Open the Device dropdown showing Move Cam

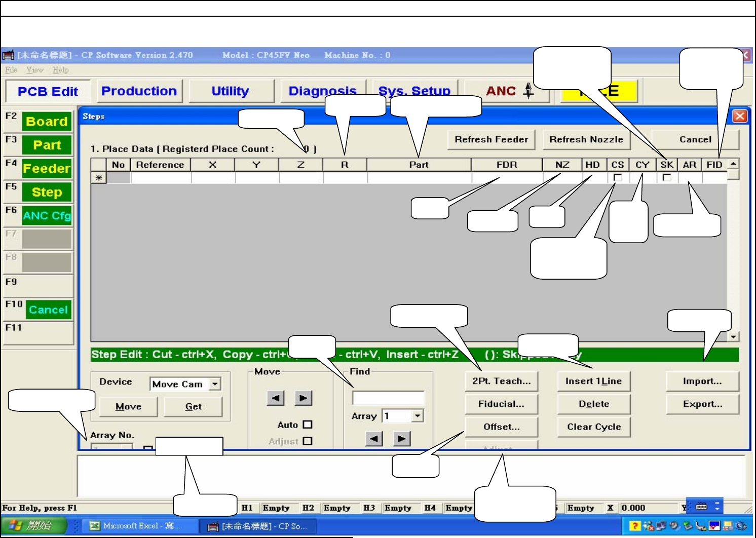(x=215, y=384)
